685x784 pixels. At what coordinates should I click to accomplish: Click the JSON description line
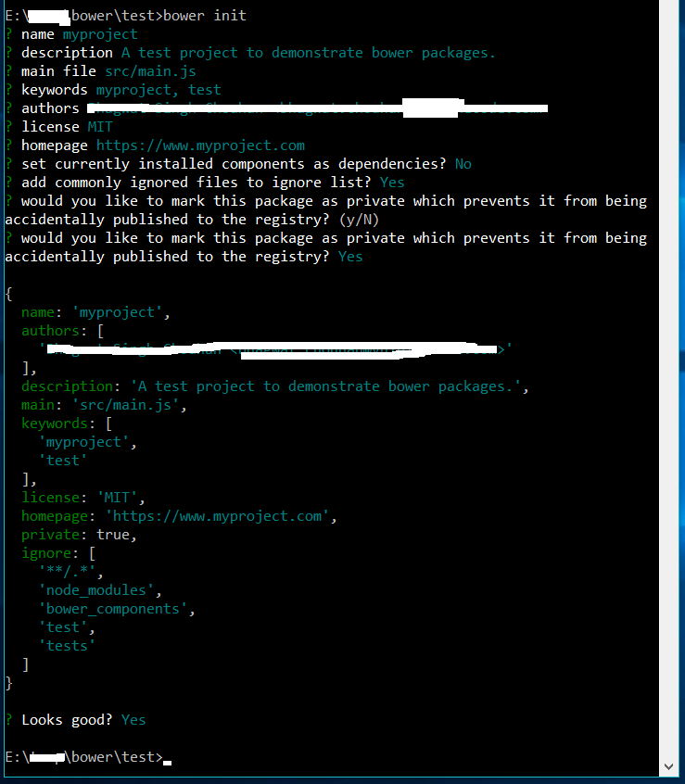click(275, 386)
